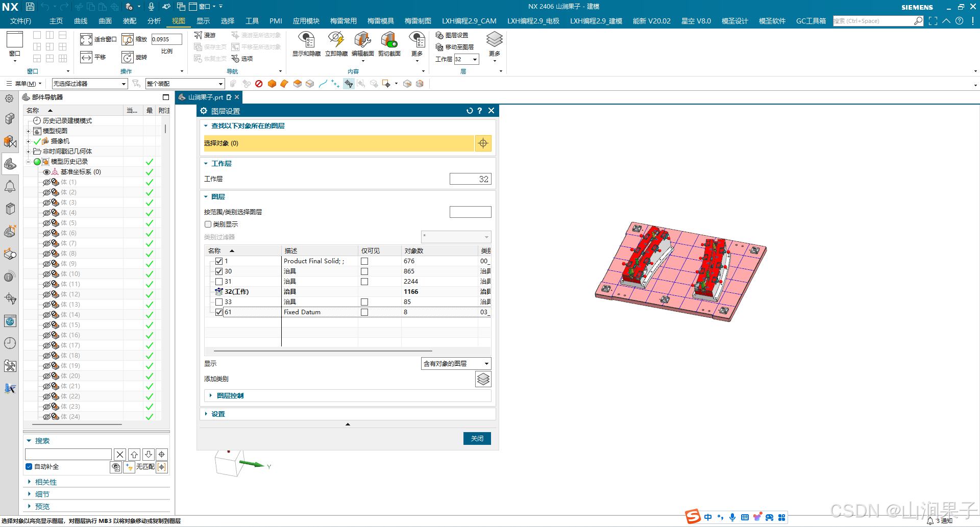The image size is (980, 527).
Task: Toggle visible-only for layer 61 Fixed Datum
Action: (x=364, y=312)
